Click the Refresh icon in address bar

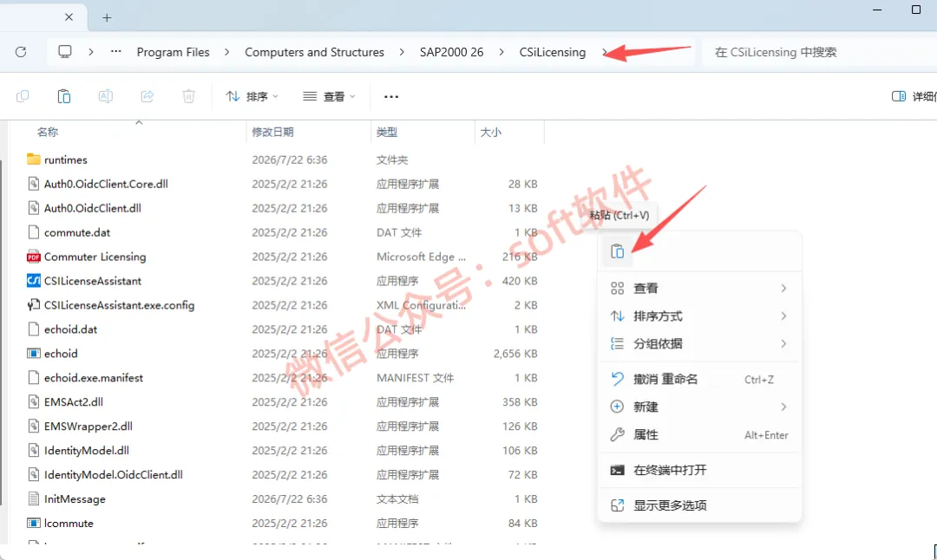point(21,52)
